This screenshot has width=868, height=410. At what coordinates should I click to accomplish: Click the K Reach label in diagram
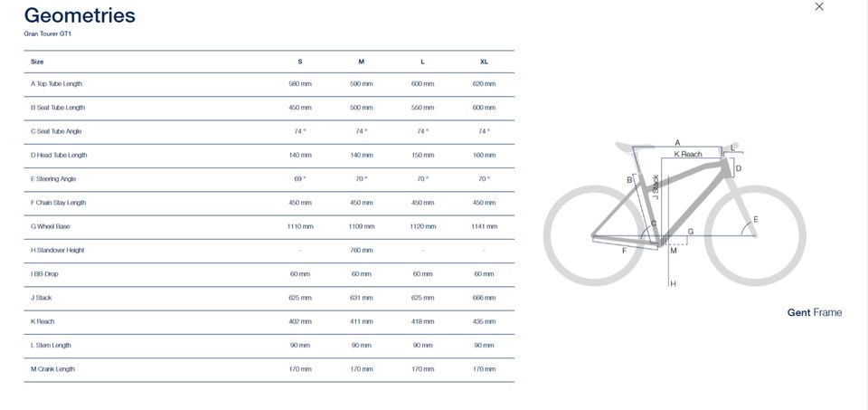(688, 154)
